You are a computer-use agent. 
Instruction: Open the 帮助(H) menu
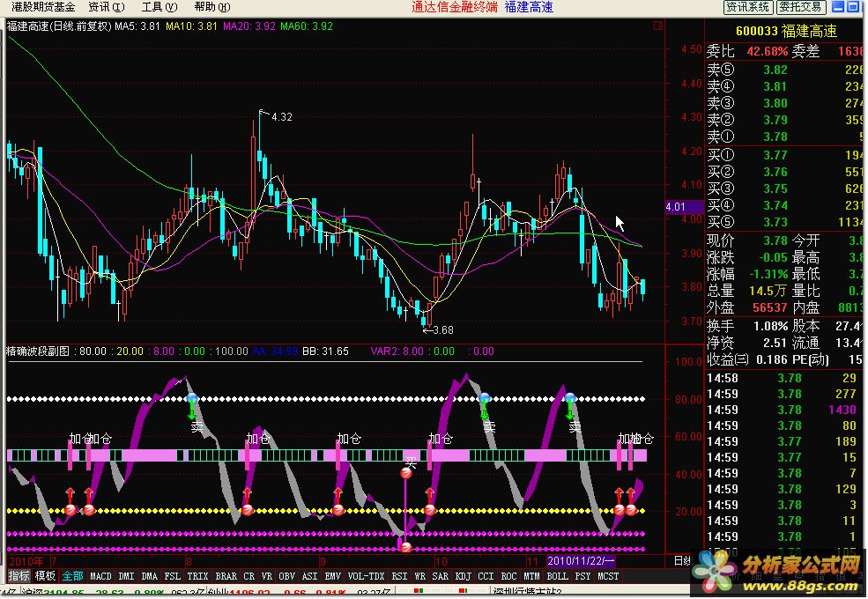(x=212, y=7)
